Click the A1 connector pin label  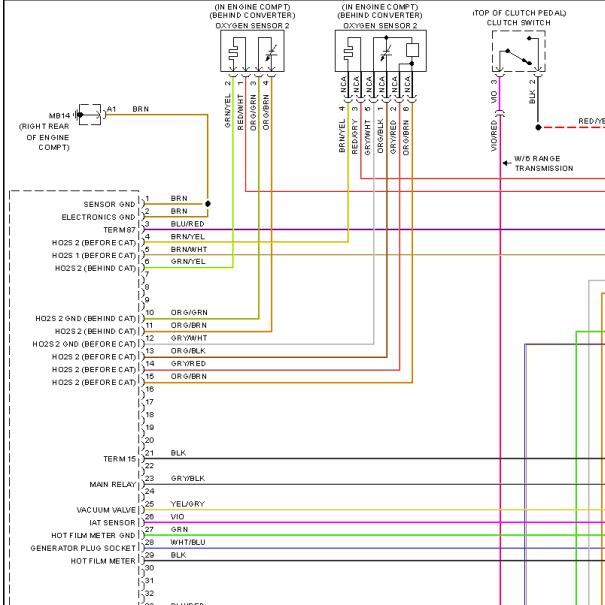point(112,109)
